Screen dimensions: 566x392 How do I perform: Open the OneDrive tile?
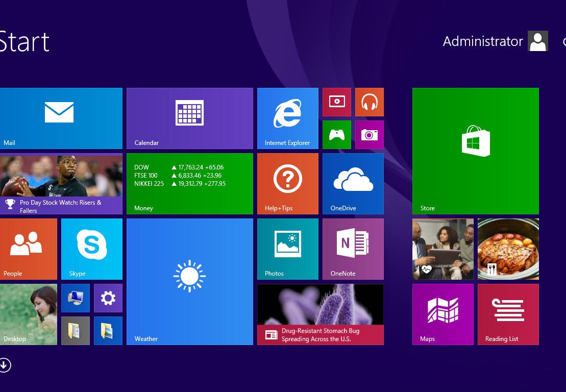(353, 184)
